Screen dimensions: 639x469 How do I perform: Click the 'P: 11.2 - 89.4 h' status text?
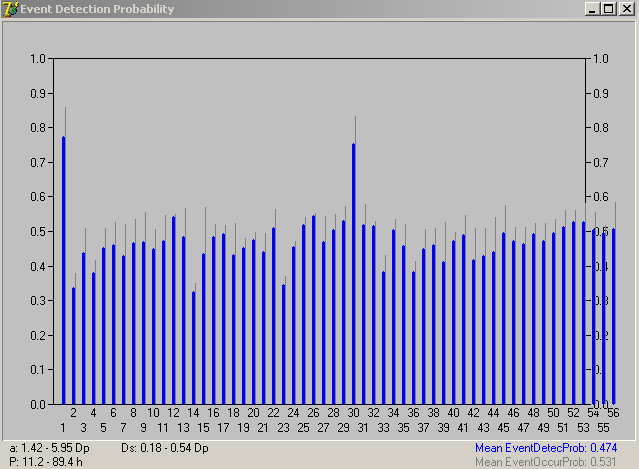tap(46, 462)
